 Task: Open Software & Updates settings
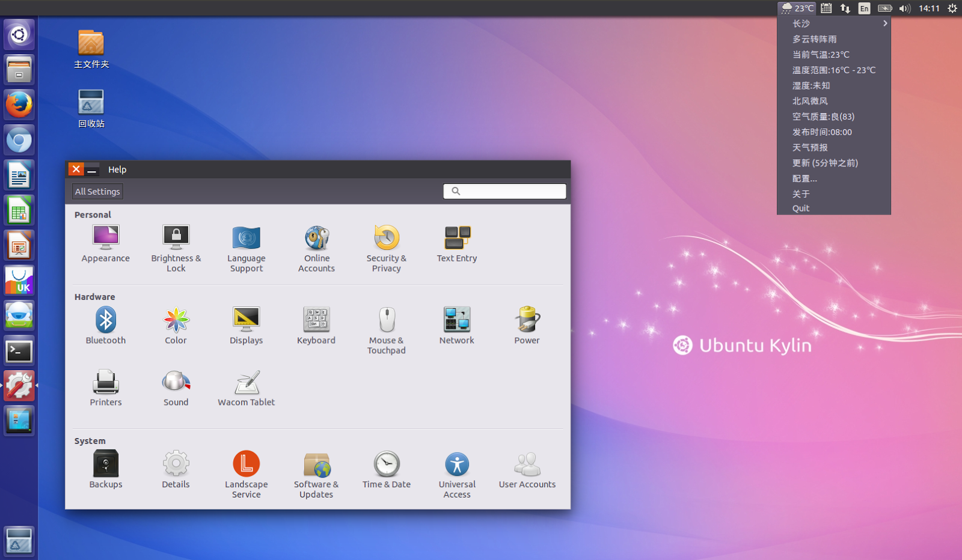point(316,472)
